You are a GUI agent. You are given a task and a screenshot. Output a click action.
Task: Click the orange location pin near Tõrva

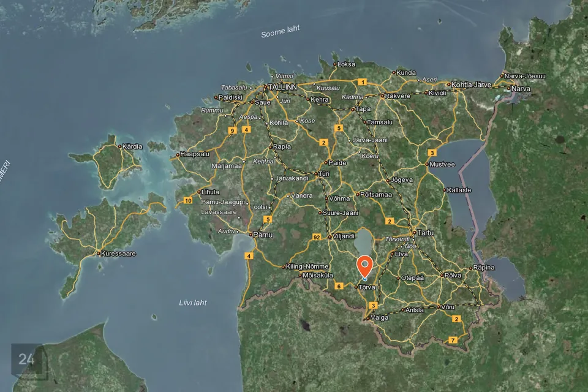point(365,266)
